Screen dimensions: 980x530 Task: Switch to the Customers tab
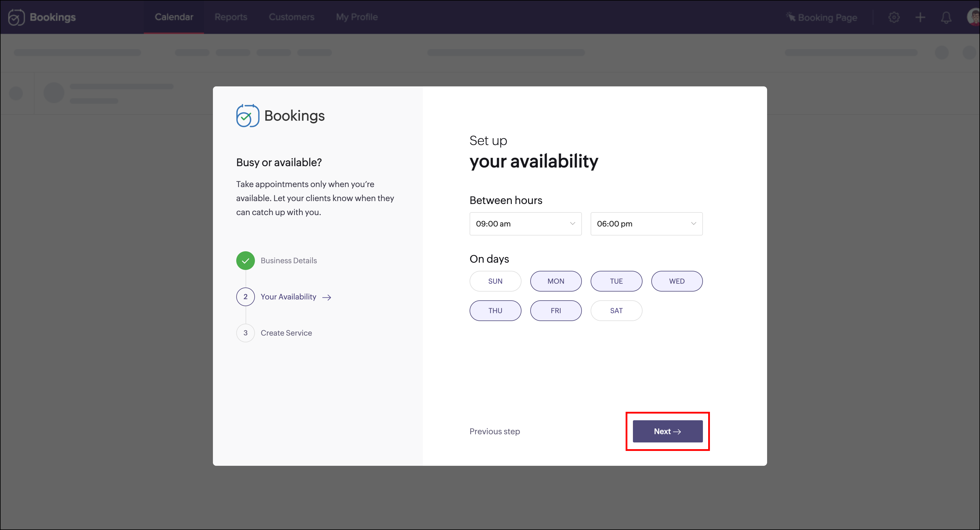point(291,17)
